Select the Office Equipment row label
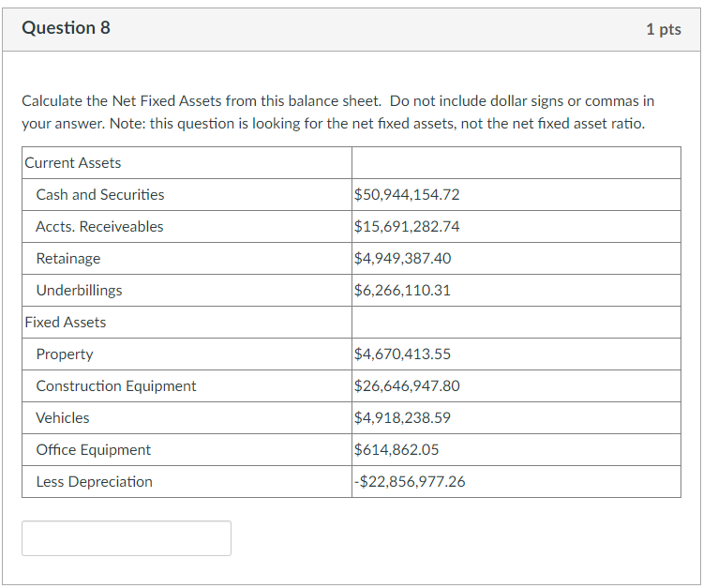This screenshot has width=703, height=588. coord(93,449)
